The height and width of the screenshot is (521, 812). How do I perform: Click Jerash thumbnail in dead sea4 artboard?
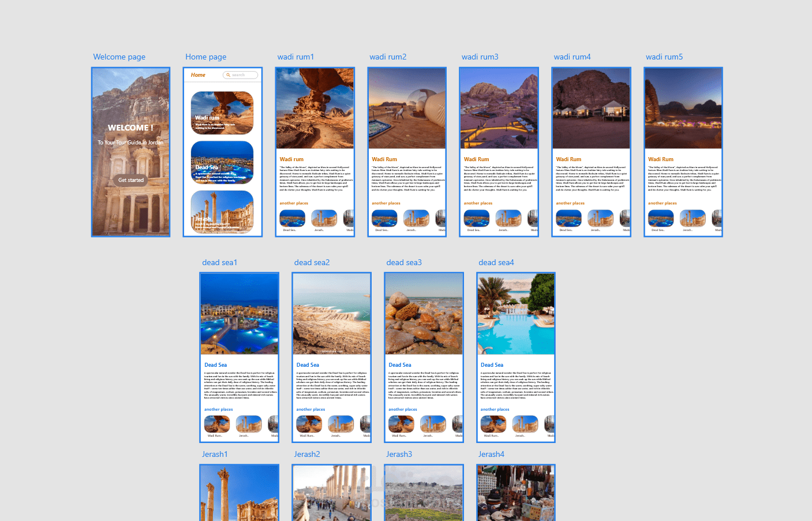(525, 424)
